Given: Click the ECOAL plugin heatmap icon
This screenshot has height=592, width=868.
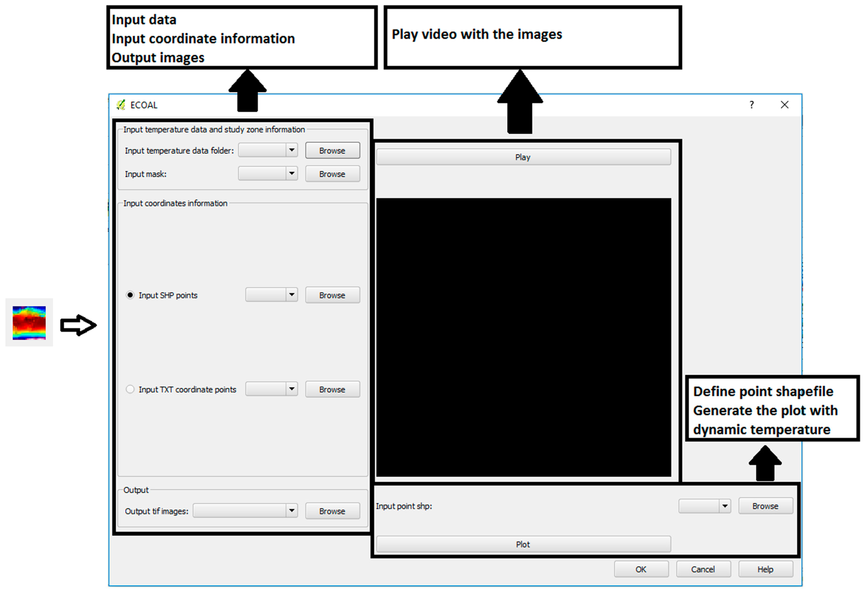Looking at the screenshot, I should tap(29, 323).
